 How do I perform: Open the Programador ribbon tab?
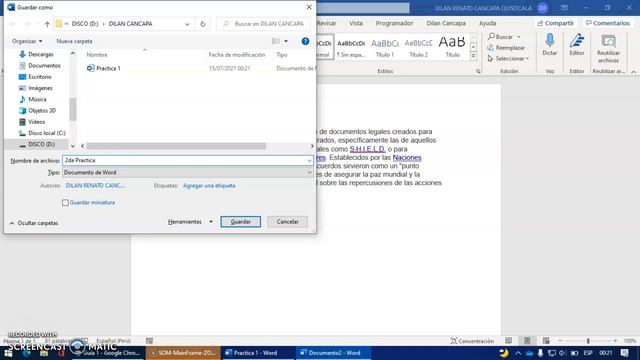point(394,23)
